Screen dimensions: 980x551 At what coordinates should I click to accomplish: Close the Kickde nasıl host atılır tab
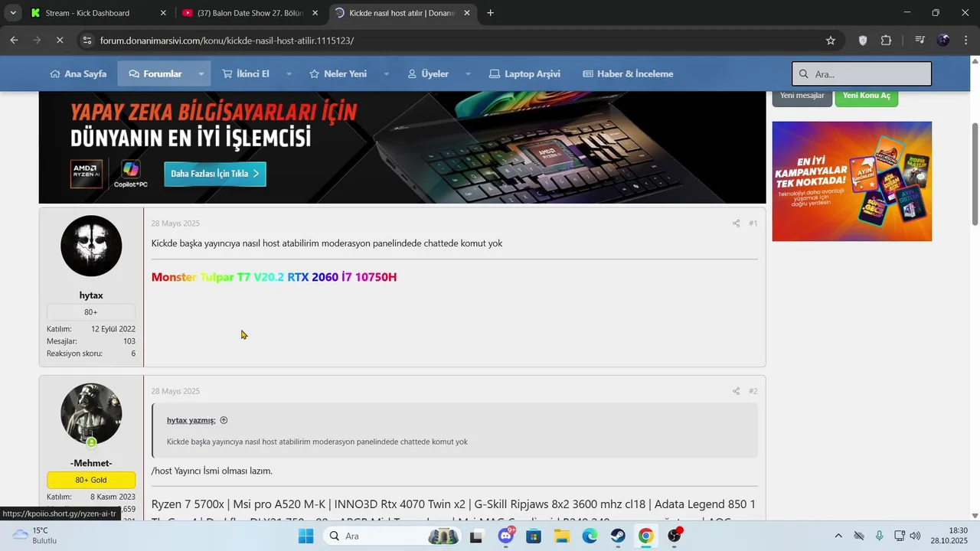point(467,13)
